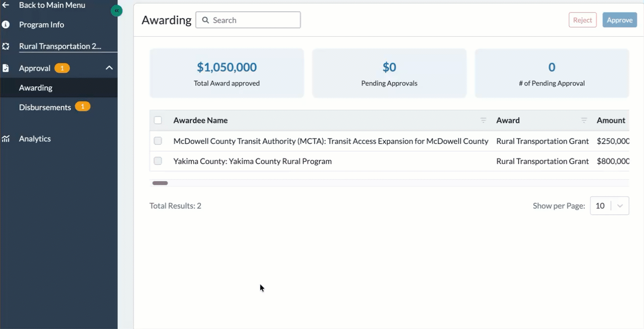Viewport: 644px width, 329px height.
Task: Toggle the select-all checkbox in table header
Action: coord(158,120)
